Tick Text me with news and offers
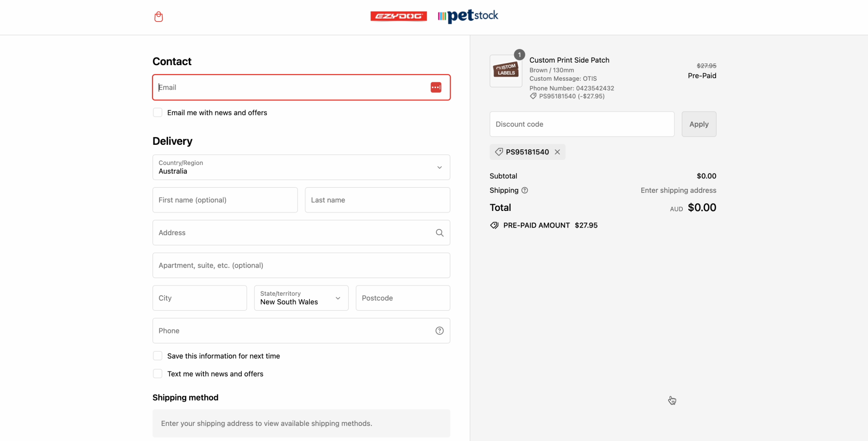 click(158, 374)
